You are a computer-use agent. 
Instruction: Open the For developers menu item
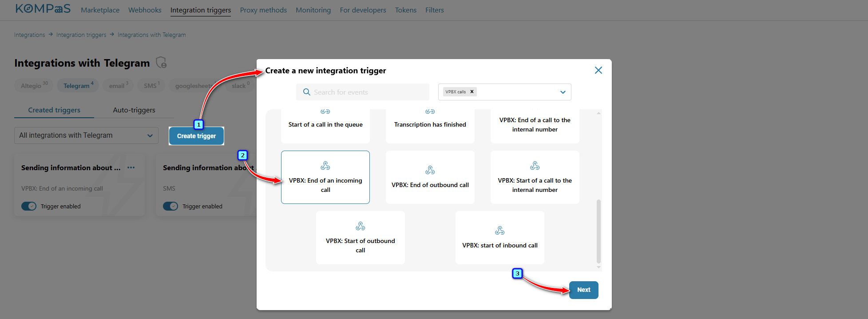363,10
